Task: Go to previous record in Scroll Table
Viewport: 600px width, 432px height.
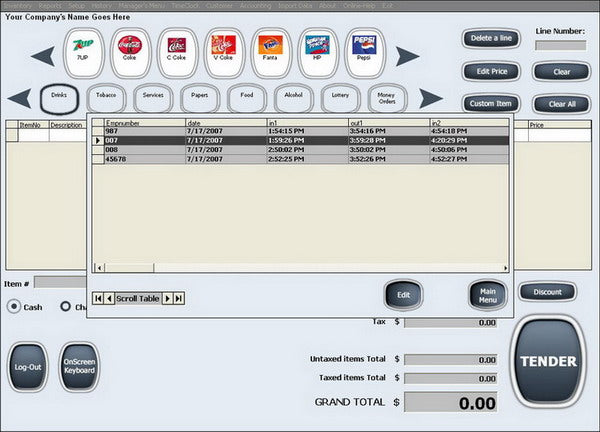Action: click(109, 298)
